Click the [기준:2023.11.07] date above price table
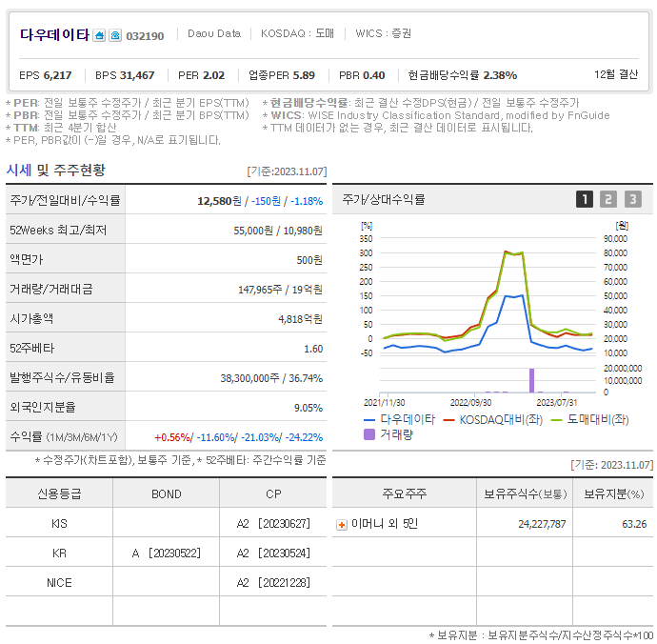 coord(287,171)
